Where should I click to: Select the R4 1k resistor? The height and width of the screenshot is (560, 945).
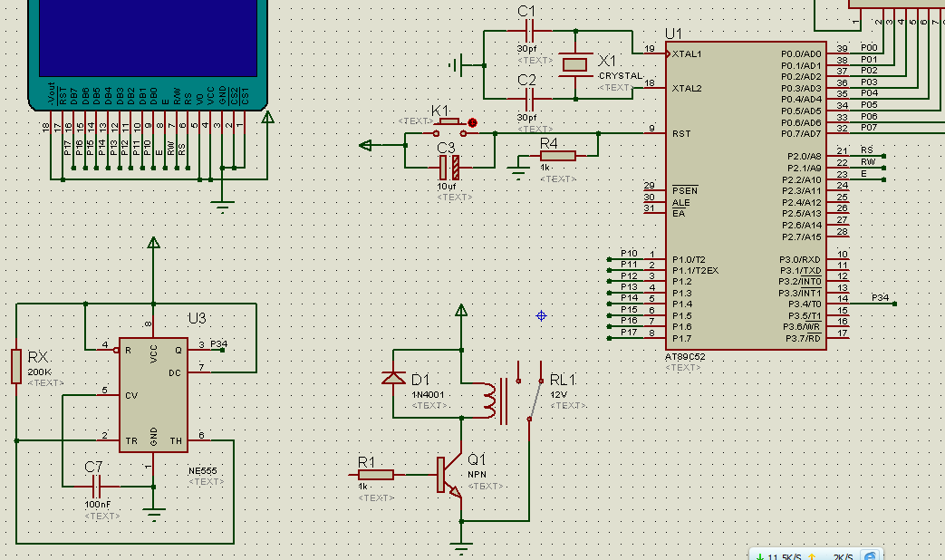pos(556,156)
